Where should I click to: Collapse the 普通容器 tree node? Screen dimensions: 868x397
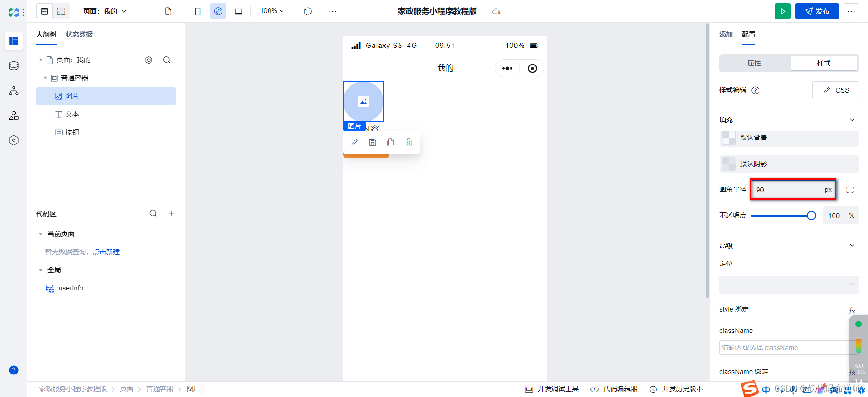45,78
